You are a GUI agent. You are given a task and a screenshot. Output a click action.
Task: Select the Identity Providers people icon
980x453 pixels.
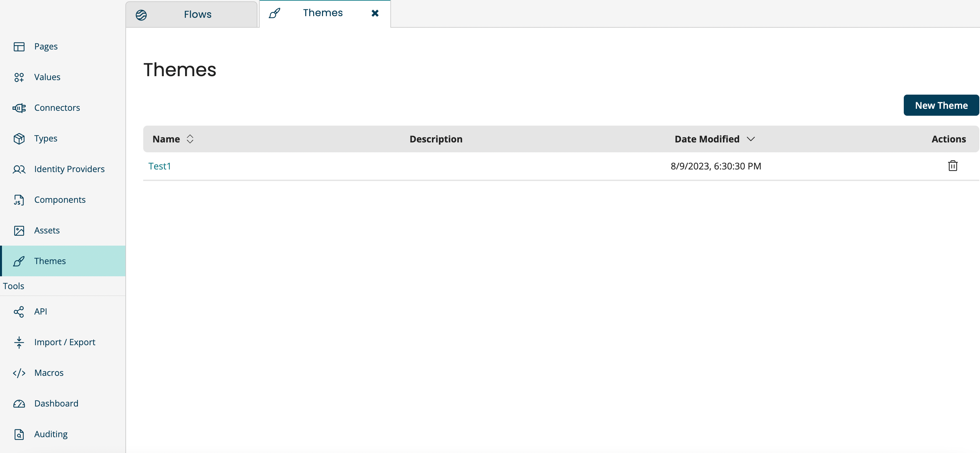19,169
